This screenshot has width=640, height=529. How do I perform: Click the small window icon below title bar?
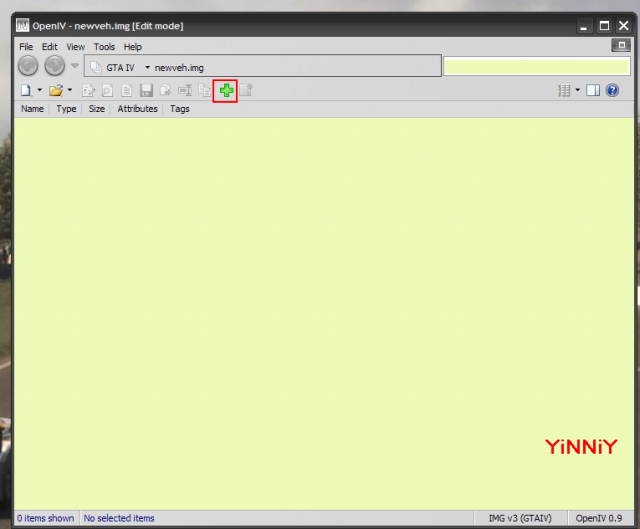coord(621,45)
